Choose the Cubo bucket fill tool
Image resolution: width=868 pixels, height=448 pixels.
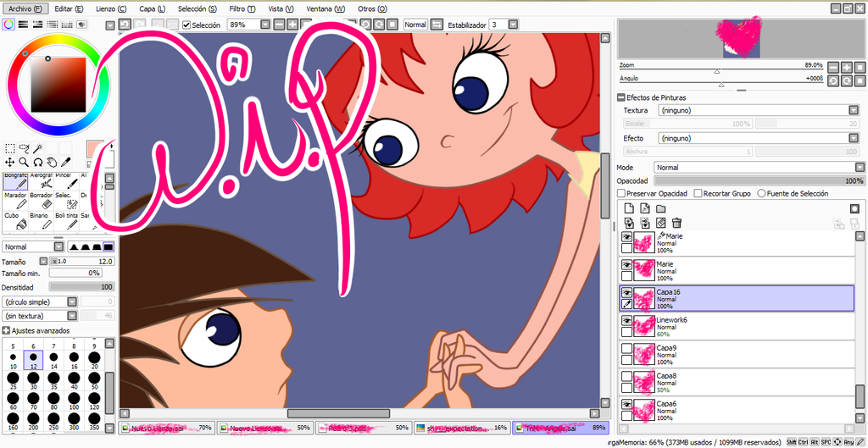tap(15, 222)
